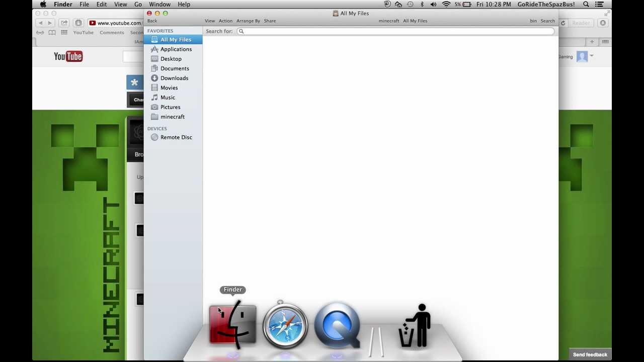Click the Comments bookmark in Safari bar
Screen dimensions: 644x362
pyautogui.click(x=112, y=33)
